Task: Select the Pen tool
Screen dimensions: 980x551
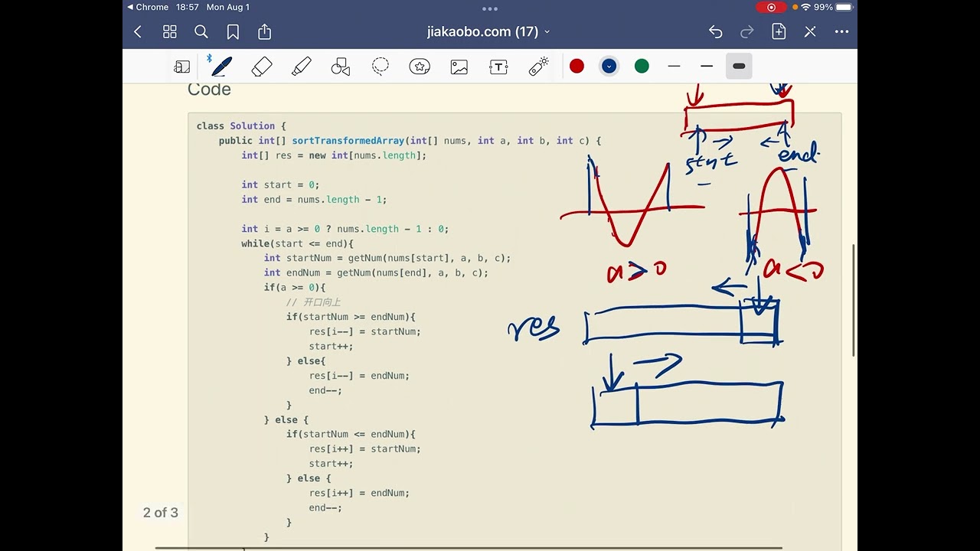Action: pos(222,67)
